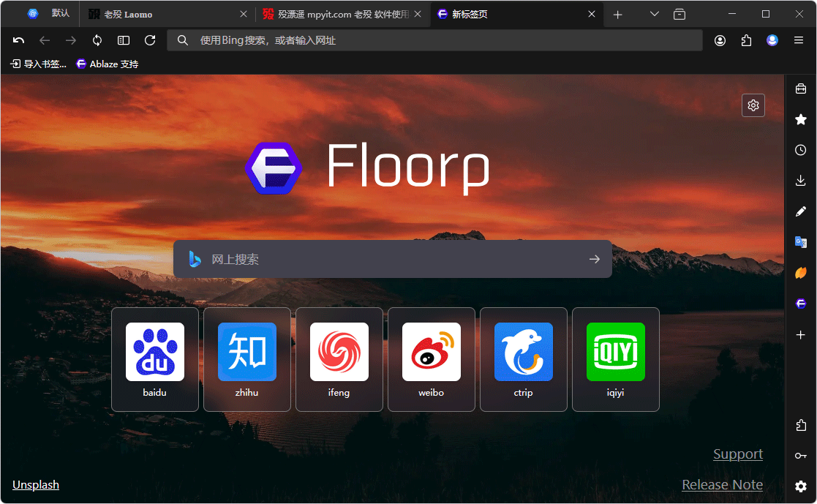Focus the Bing web search box
Viewport: 817px width, 504px height.
point(392,259)
